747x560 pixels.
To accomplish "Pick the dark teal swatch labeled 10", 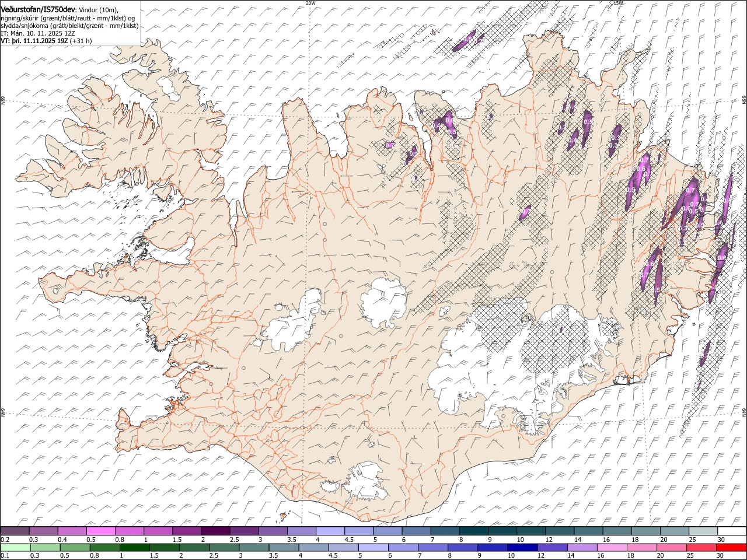I will tap(531, 531).
